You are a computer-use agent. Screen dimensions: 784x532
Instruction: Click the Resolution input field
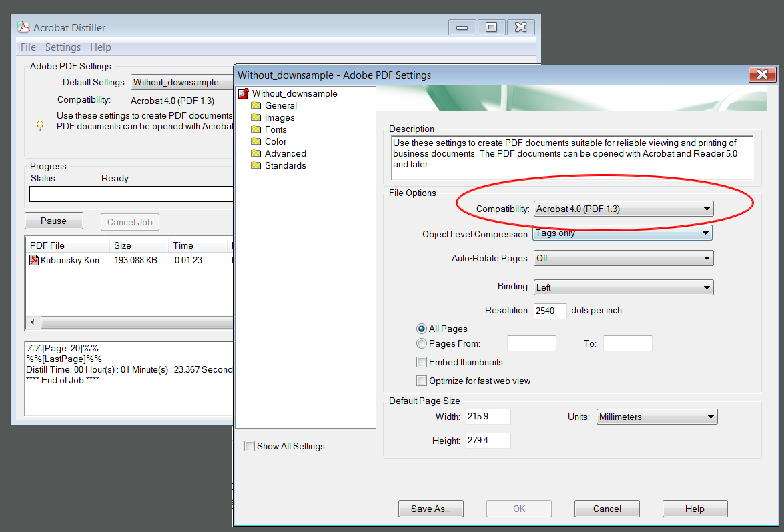pos(550,311)
